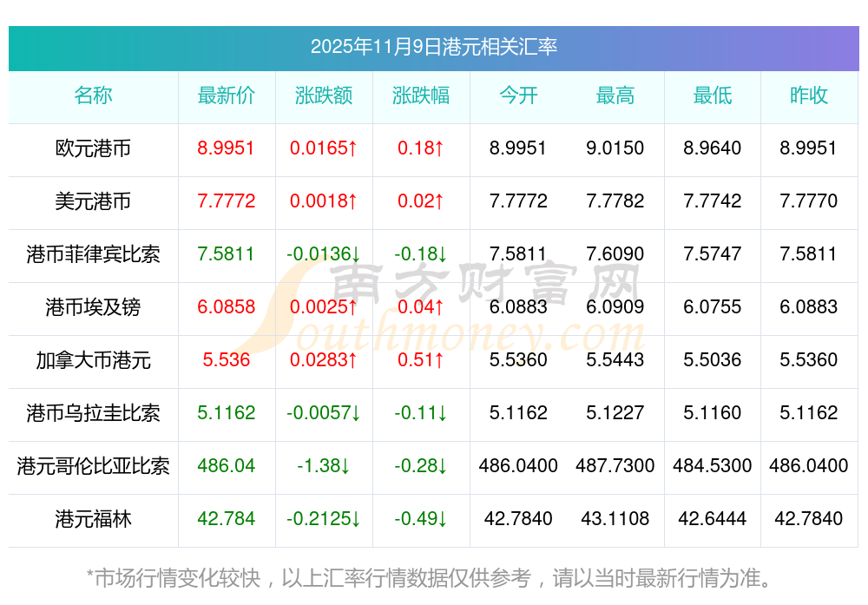Viewport: 868px width, 605px height.
Task: Click latest price 5.536
Action: (x=226, y=360)
